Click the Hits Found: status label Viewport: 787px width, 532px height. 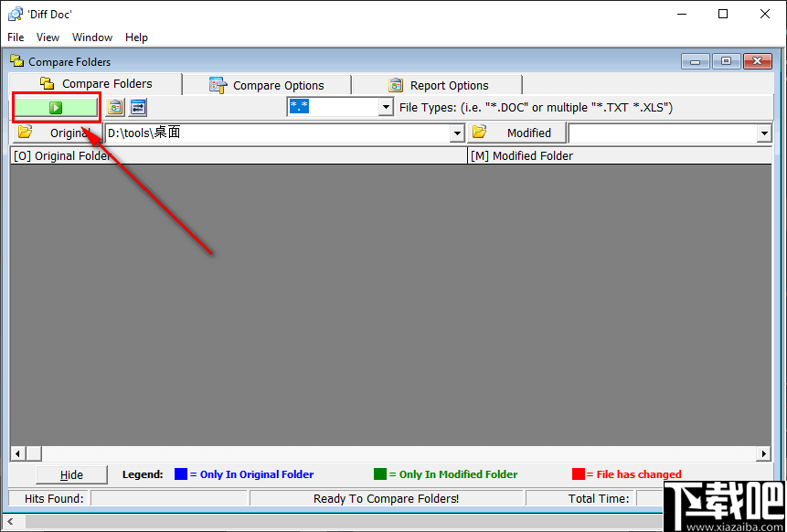[x=54, y=499]
